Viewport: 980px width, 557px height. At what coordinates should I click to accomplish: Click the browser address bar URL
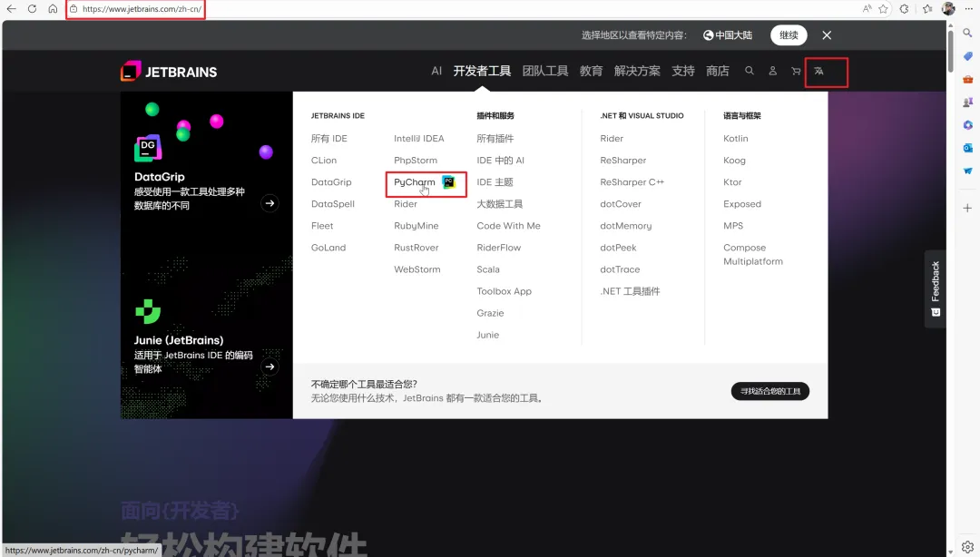tap(142, 9)
